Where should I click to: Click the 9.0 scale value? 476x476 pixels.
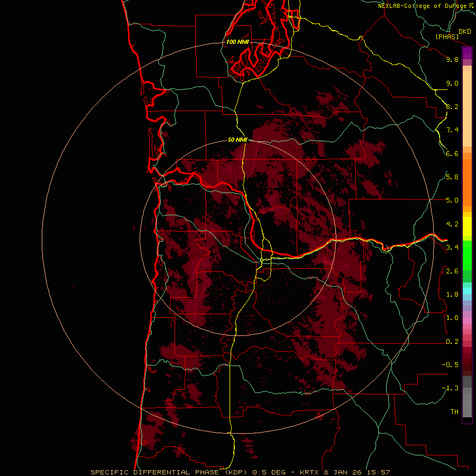pos(452,83)
